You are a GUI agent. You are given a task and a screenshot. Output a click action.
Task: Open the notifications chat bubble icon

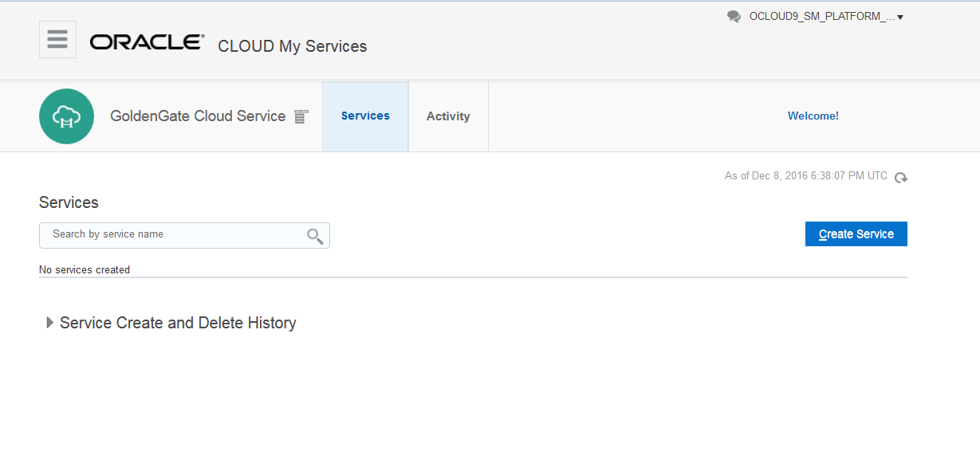[734, 15]
